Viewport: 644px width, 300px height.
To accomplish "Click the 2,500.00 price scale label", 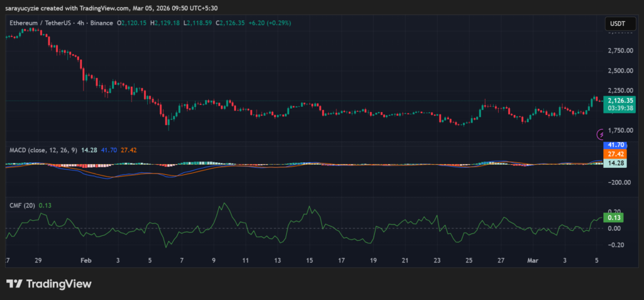I will [x=620, y=70].
